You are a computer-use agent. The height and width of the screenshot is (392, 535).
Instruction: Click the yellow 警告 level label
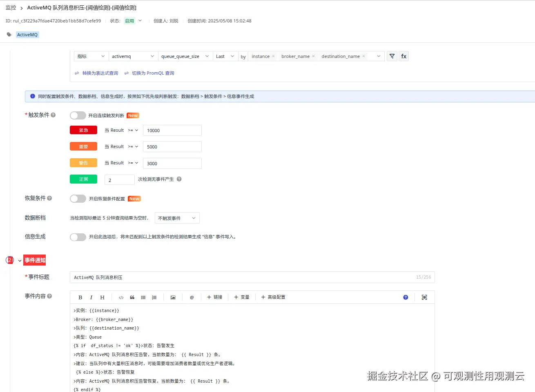[83, 163]
